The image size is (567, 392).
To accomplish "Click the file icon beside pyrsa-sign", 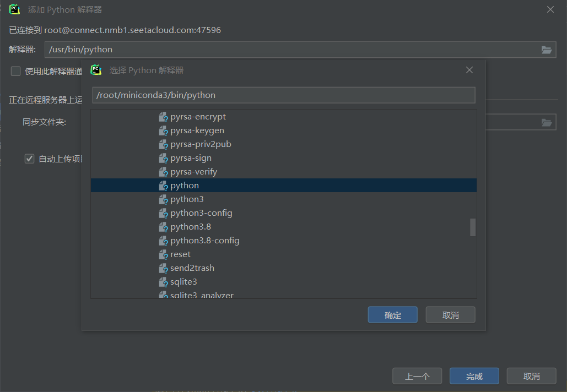I will (164, 158).
